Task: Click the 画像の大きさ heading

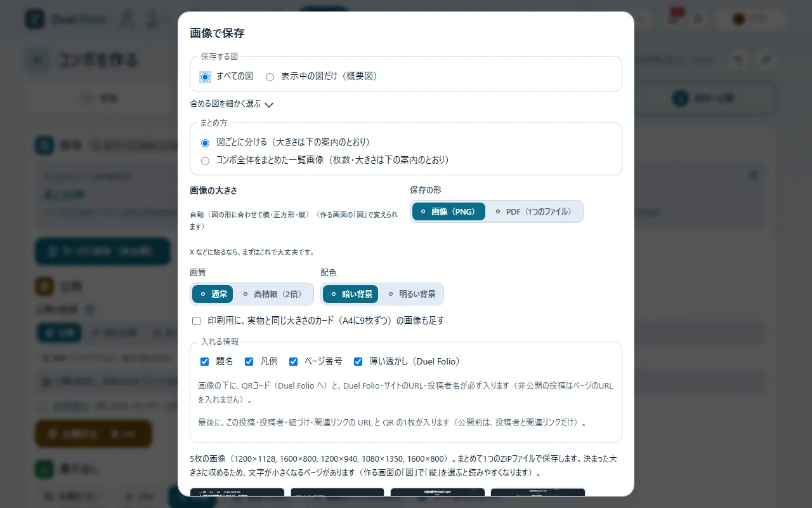Action: click(x=213, y=190)
